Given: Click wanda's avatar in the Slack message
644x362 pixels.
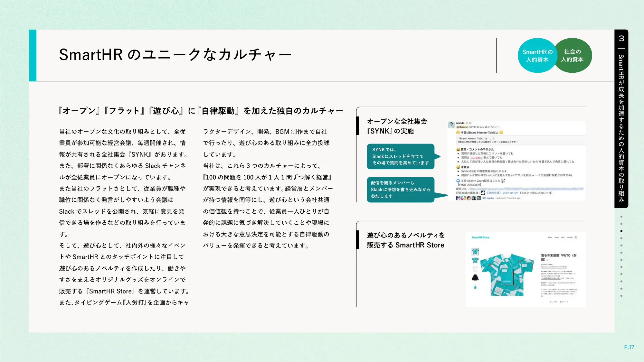Looking at the screenshot, I should click(451, 125).
